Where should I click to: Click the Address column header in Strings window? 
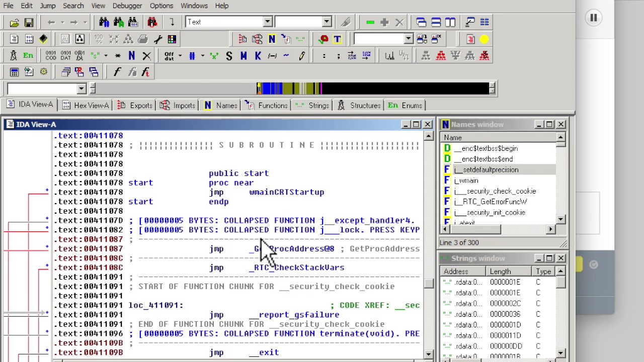[463, 271]
